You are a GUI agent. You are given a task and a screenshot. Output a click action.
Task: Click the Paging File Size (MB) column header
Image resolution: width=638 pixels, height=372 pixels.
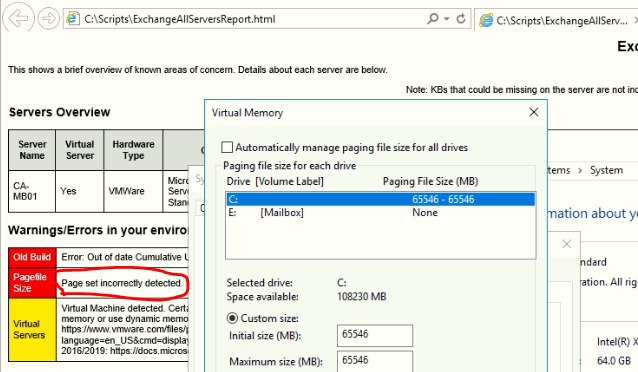point(430,181)
